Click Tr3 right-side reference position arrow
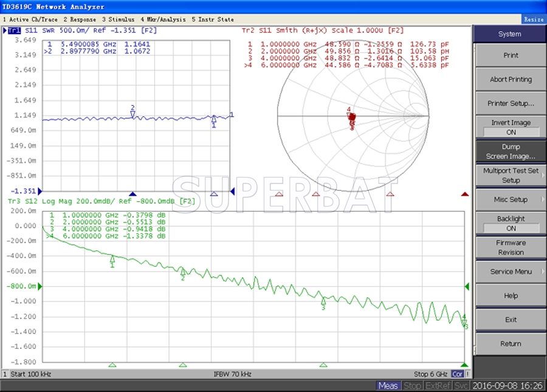 point(467,286)
